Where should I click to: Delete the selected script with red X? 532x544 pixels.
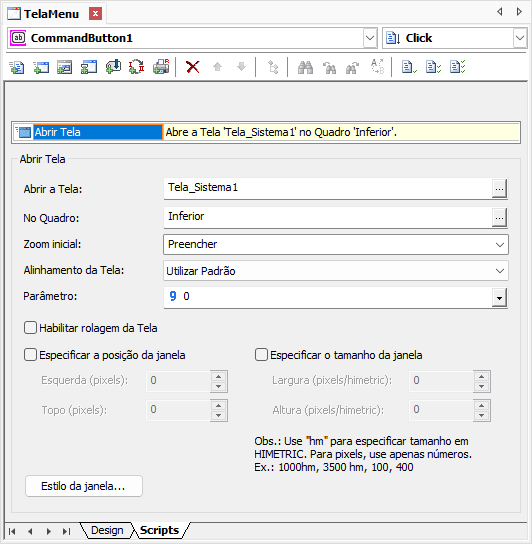pos(193,67)
